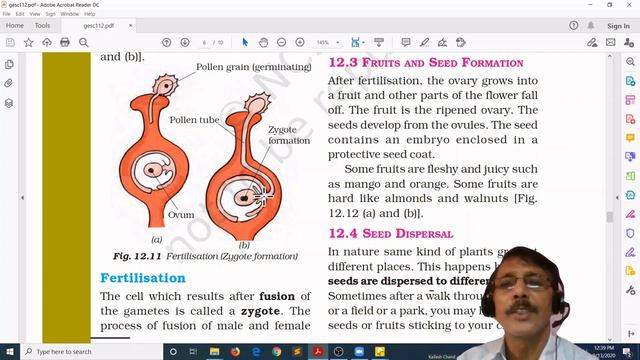Click the sign document pen icon

coord(442,42)
